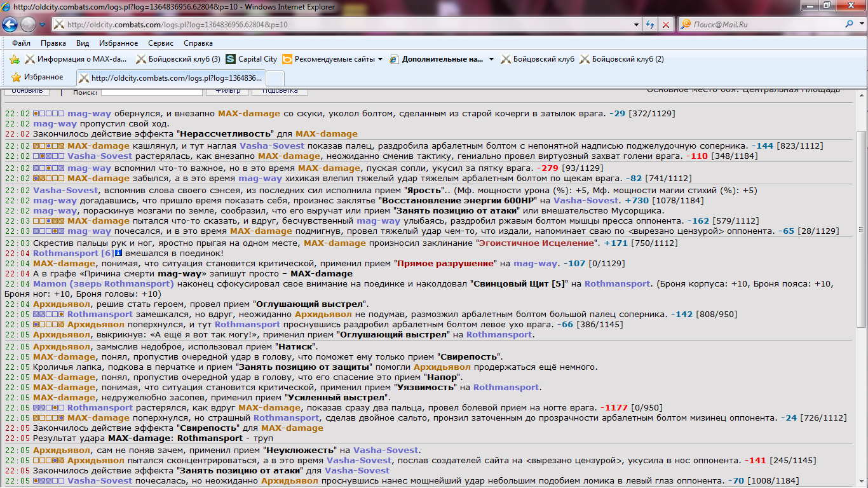Viewport: 868px width, 488px height.
Task: Click hit-zone icon on mag-way обернулся line
Action: tap(49, 114)
